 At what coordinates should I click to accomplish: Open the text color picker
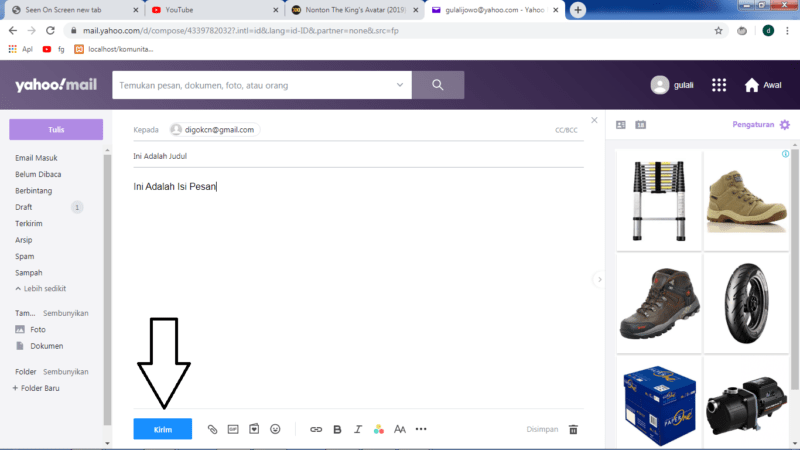point(379,430)
